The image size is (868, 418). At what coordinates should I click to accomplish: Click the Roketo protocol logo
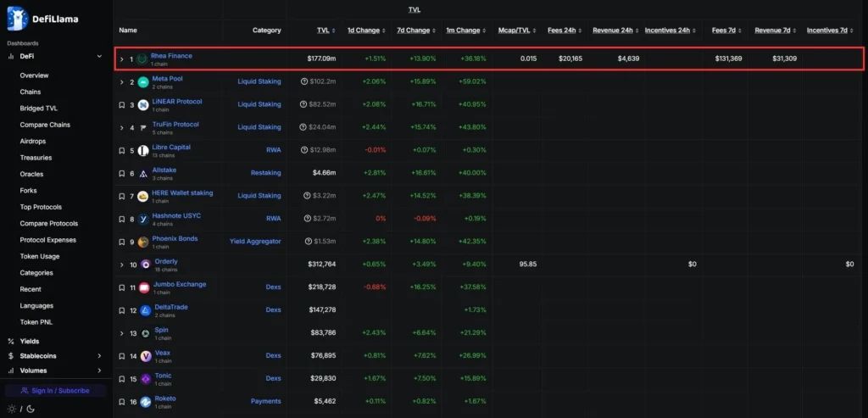click(145, 402)
